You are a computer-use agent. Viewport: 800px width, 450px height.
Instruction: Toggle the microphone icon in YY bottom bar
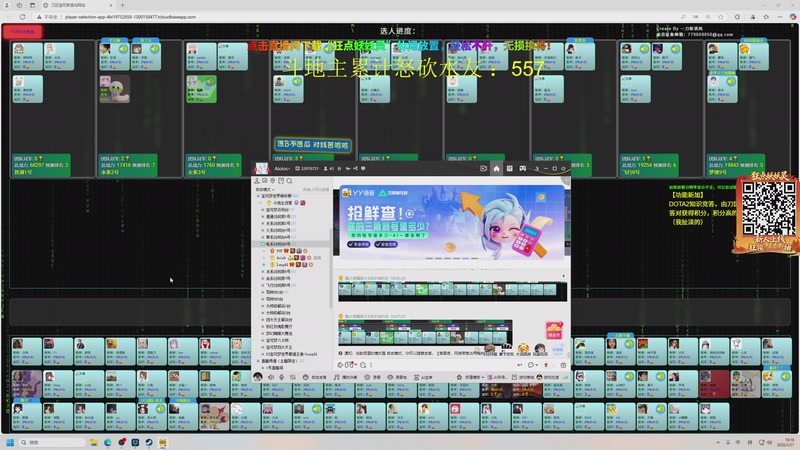[x=282, y=377]
